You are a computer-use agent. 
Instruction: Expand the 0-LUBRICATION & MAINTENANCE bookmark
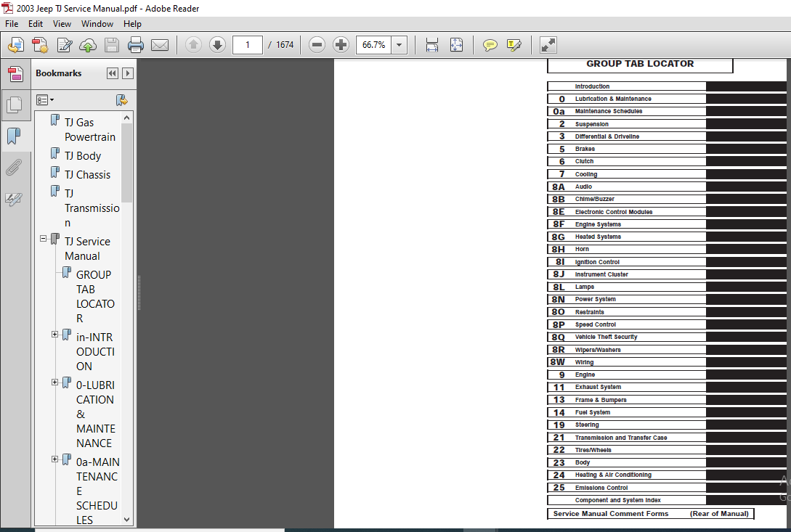55,382
